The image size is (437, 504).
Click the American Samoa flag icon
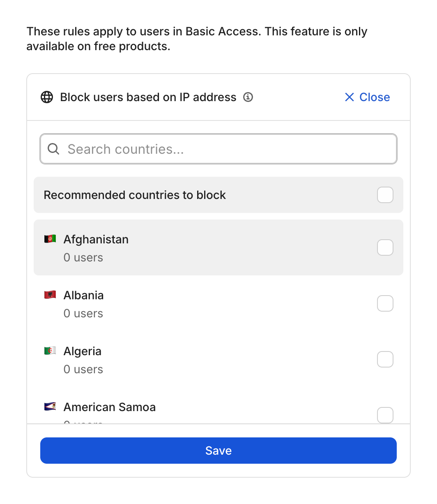(x=50, y=407)
